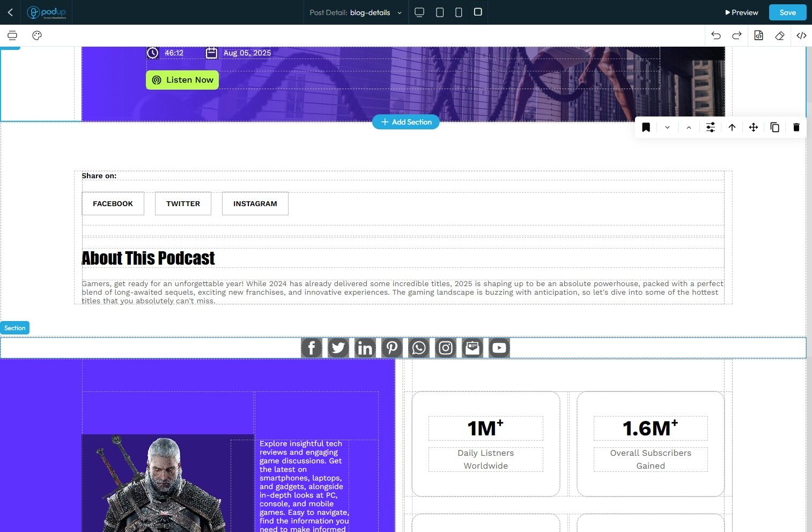
Task: Open the code file icon
Action: 758,35
